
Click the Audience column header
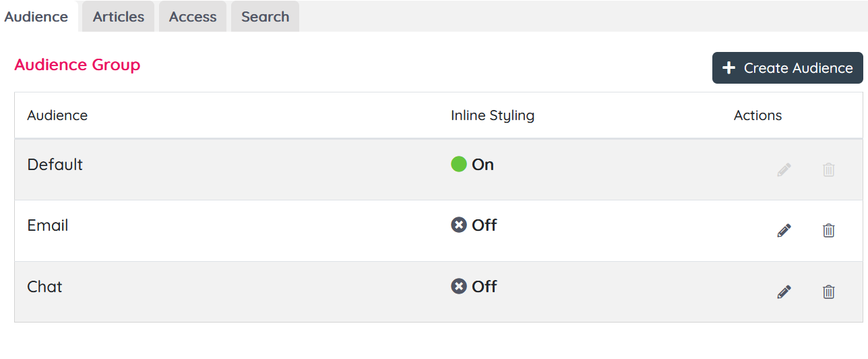[57, 115]
